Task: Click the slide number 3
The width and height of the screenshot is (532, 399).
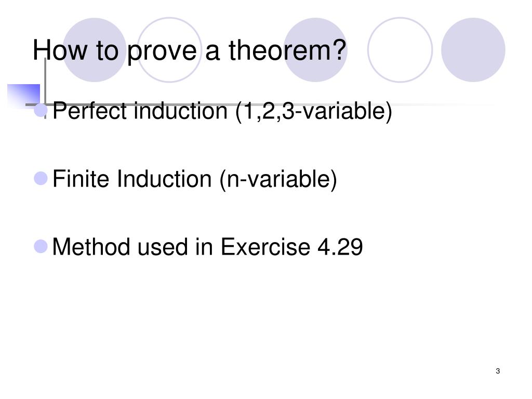Action: (x=498, y=371)
